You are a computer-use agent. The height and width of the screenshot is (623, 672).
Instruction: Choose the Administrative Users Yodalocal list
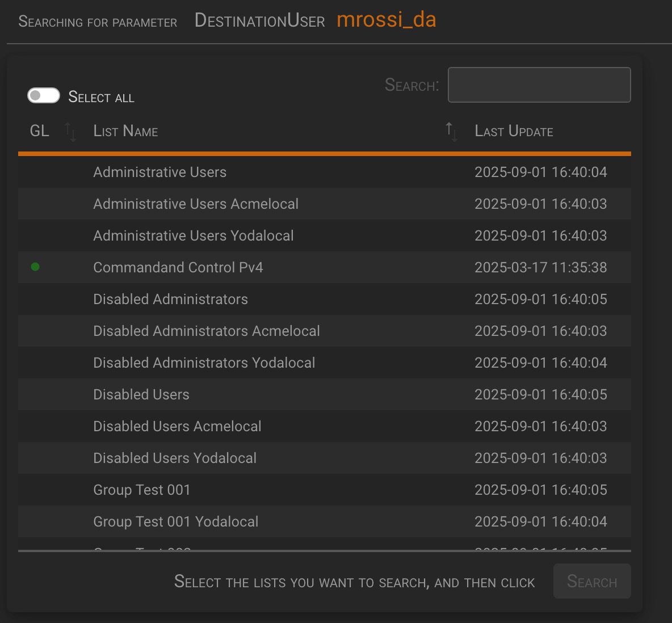tap(193, 235)
